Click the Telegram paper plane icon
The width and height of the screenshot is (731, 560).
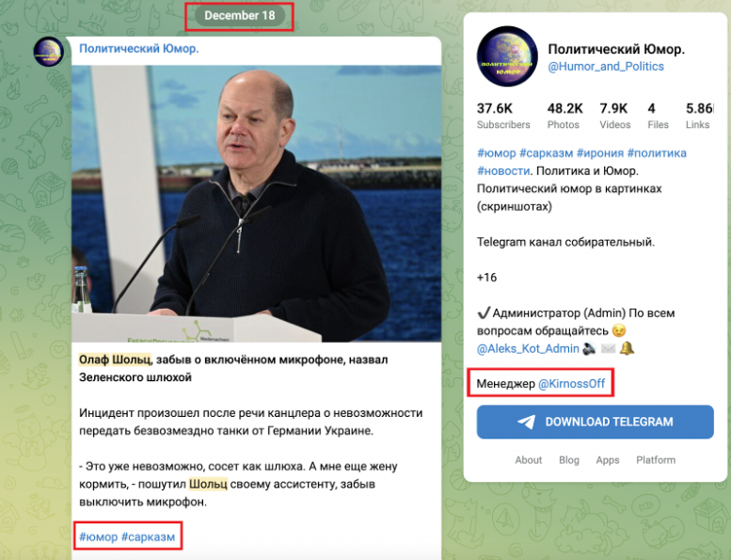click(x=526, y=422)
